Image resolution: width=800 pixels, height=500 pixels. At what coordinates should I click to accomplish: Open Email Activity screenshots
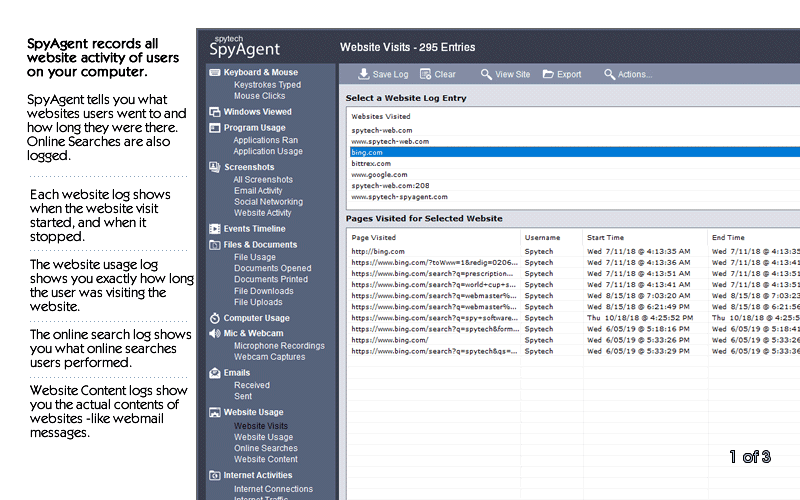pos(258,191)
